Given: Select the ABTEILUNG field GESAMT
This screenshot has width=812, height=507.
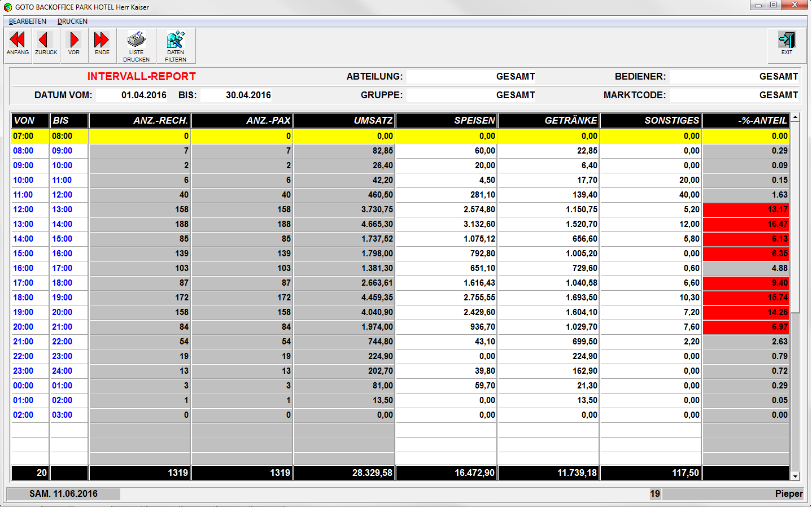Looking at the screenshot, I should [471, 76].
